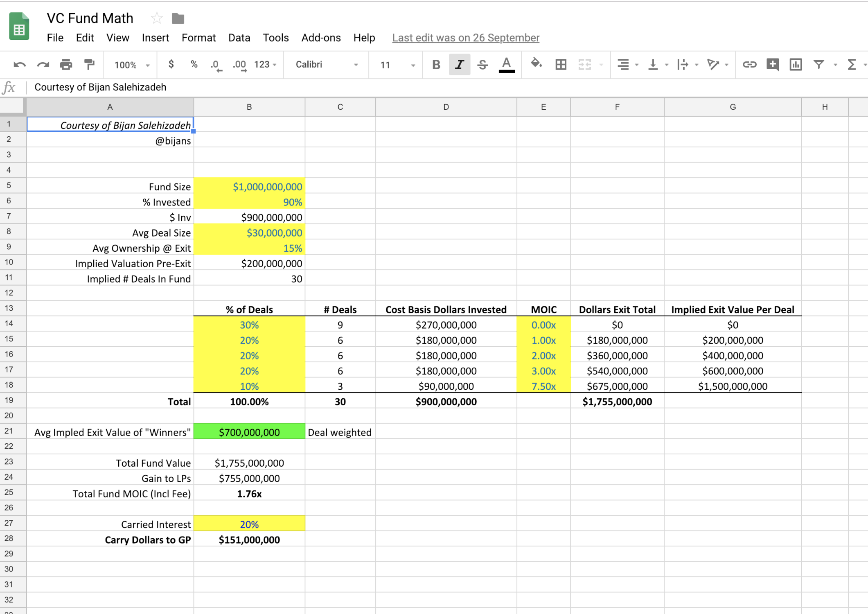Image resolution: width=868 pixels, height=614 pixels.
Task: Click the insert comment icon
Action: pyautogui.click(x=772, y=65)
